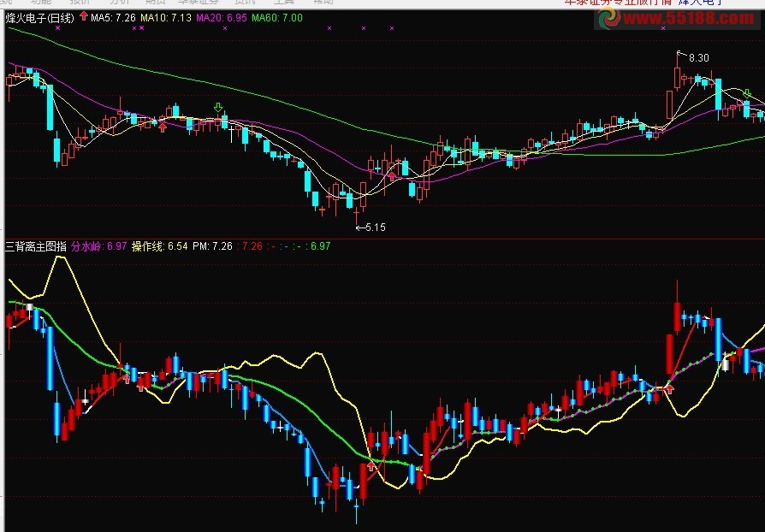This screenshot has height=532, width=765.
Task: Open the 分析 menu
Action: [x=116, y=3]
